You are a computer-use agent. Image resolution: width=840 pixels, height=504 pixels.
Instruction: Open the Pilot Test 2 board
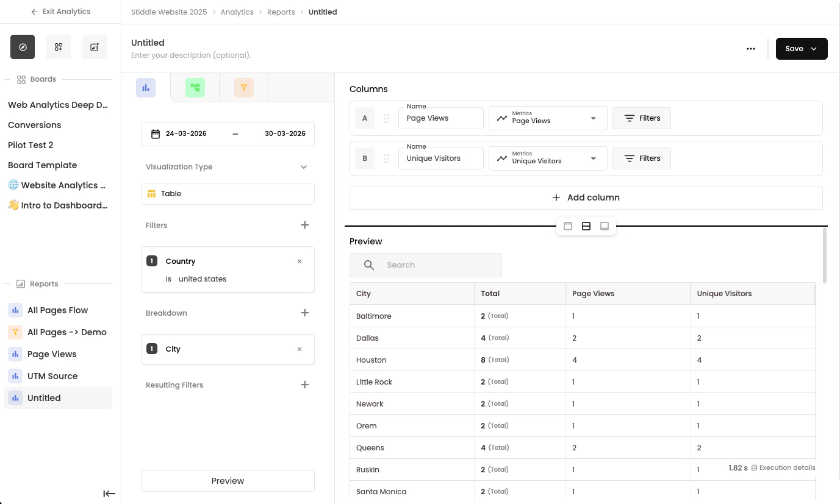pyautogui.click(x=31, y=145)
